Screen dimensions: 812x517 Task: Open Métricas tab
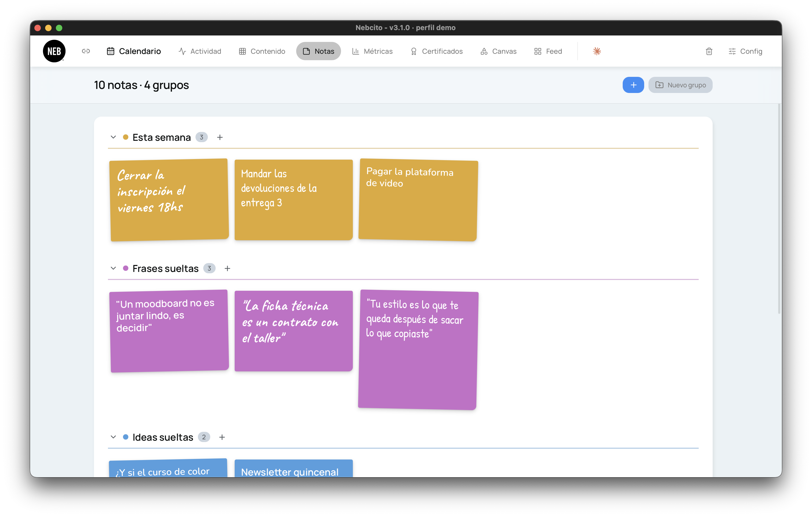(x=372, y=51)
